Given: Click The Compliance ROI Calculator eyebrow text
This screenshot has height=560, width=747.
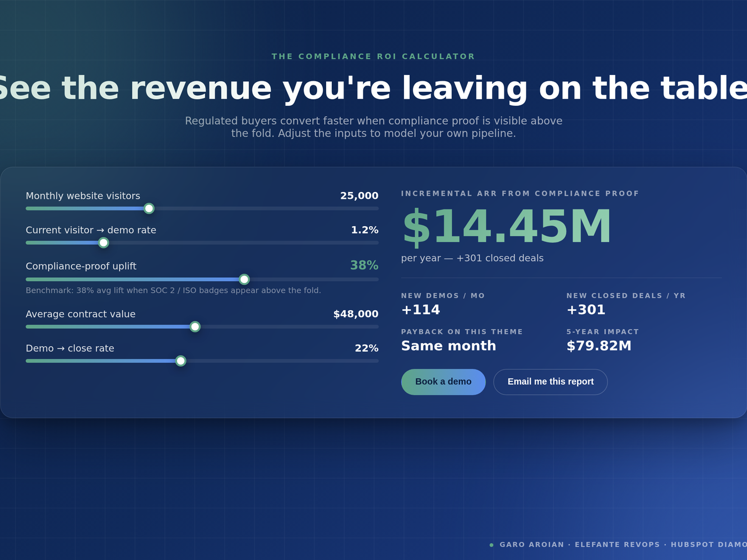Looking at the screenshot, I should click(x=373, y=57).
